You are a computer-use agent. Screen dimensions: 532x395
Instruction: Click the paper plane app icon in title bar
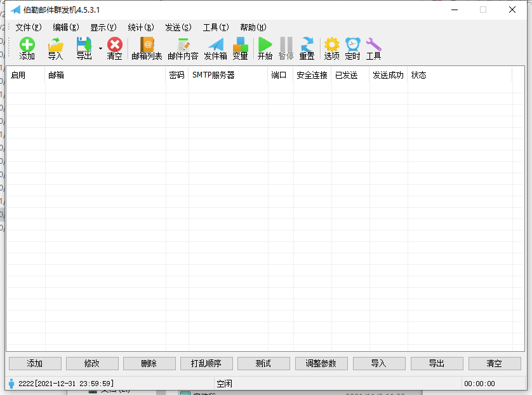(16, 10)
